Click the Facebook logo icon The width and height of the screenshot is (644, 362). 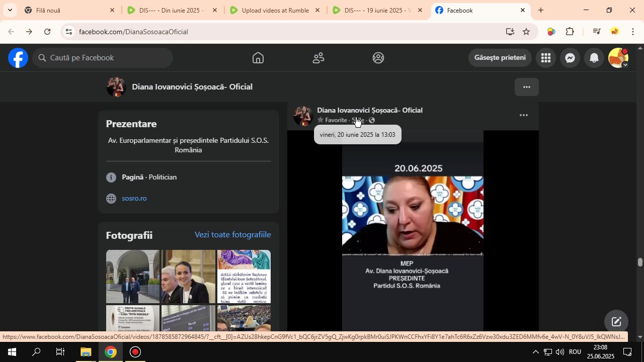click(x=18, y=58)
